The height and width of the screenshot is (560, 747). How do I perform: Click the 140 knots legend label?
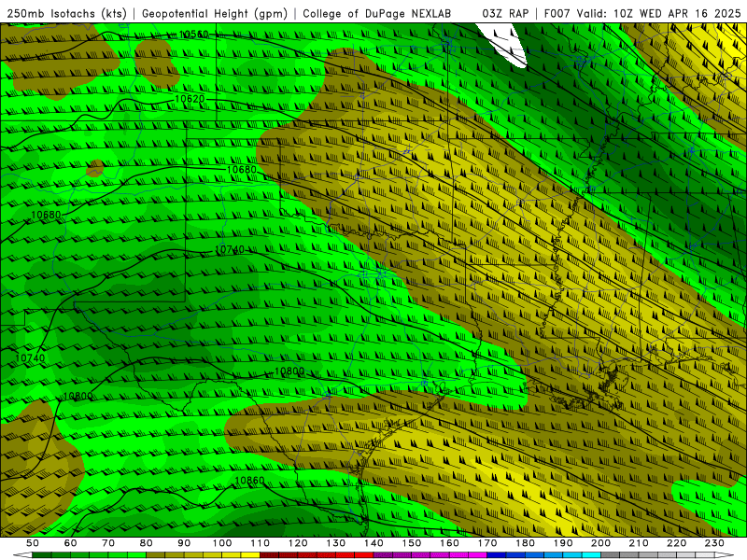click(x=373, y=543)
